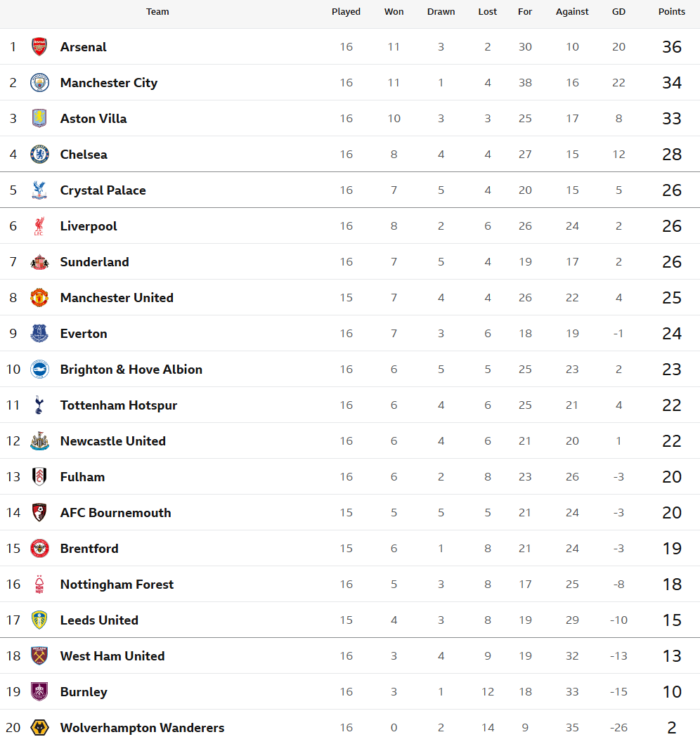Viewport: 700px width, 744px height.
Task: Open the Aston Villa team link
Action: pos(93,119)
